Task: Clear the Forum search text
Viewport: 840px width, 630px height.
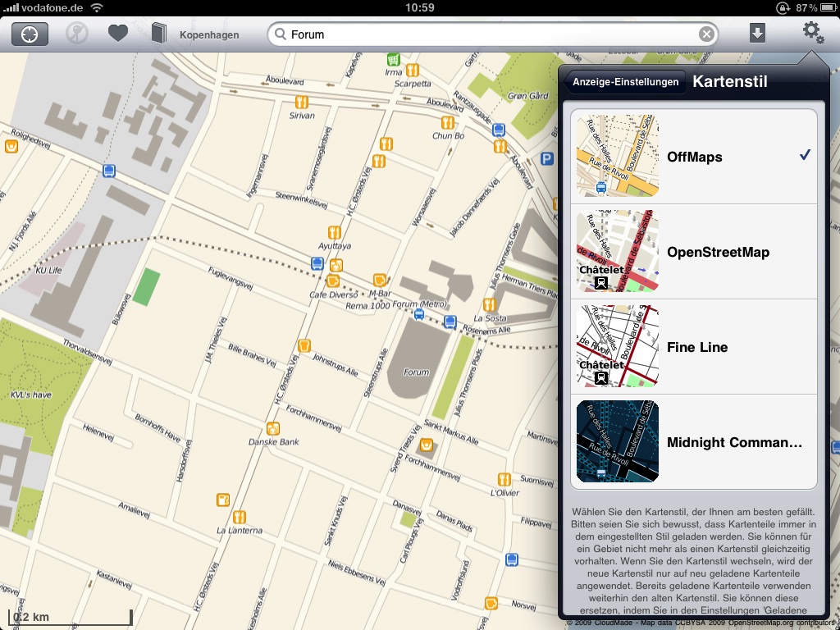Action: pyautogui.click(x=706, y=34)
